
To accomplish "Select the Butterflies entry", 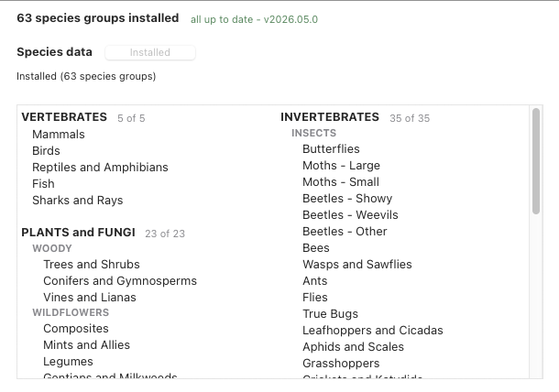I will click(331, 149).
